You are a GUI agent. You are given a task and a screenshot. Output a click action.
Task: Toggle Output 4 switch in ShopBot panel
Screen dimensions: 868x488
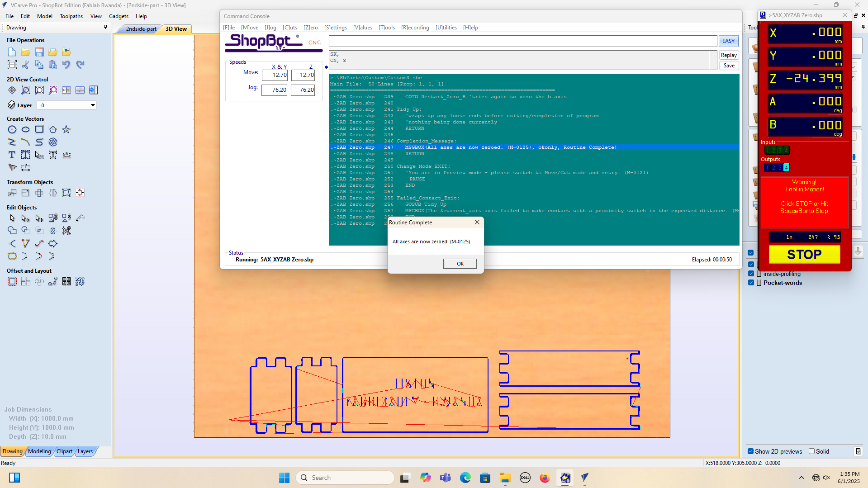(787, 168)
